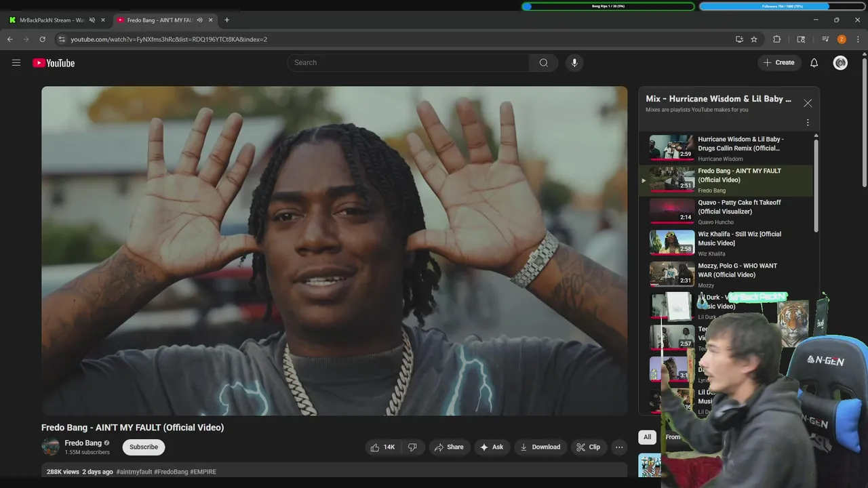This screenshot has height=488, width=868.
Task: Select the All filter chip
Action: click(x=648, y=437)
